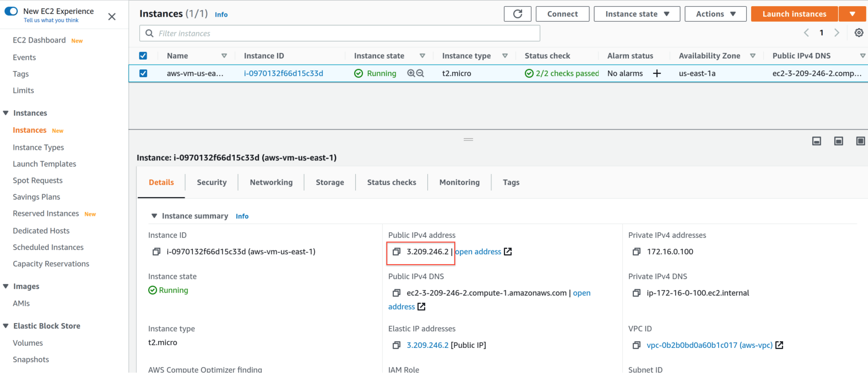This screenshot has height=378, width=868.
Task: Focus the Filter instances search field
Action: [340, 33]
